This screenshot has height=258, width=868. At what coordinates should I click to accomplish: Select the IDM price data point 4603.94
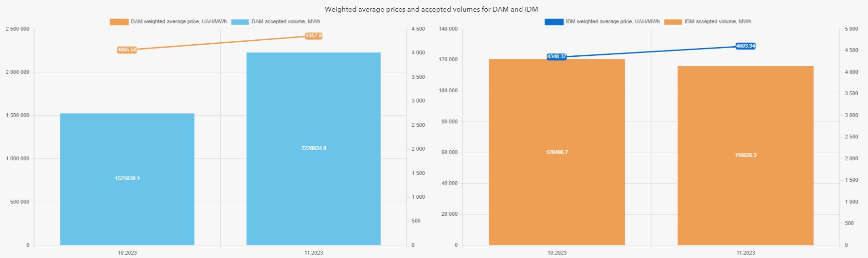coord(745,46)
